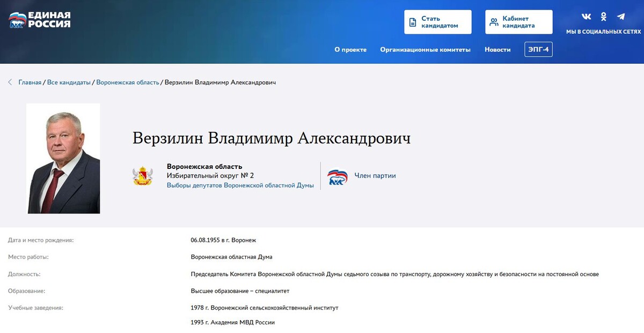Click the candidate's portrait photo
644x333 pixels.
(x=63, y=158)
